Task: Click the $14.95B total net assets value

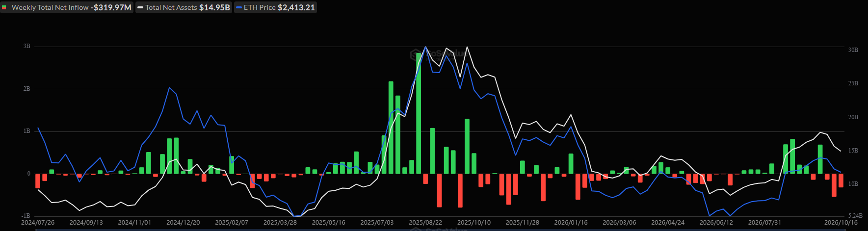Action: (x=214, y=7)
